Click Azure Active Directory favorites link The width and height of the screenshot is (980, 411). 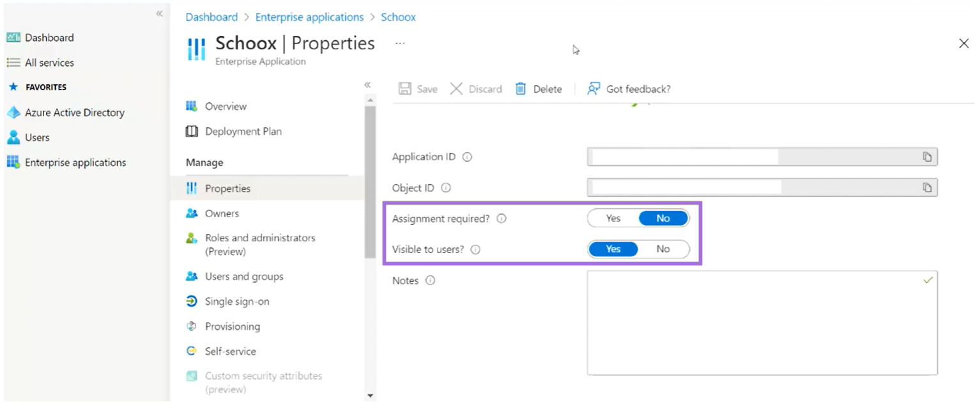point(75,112)
